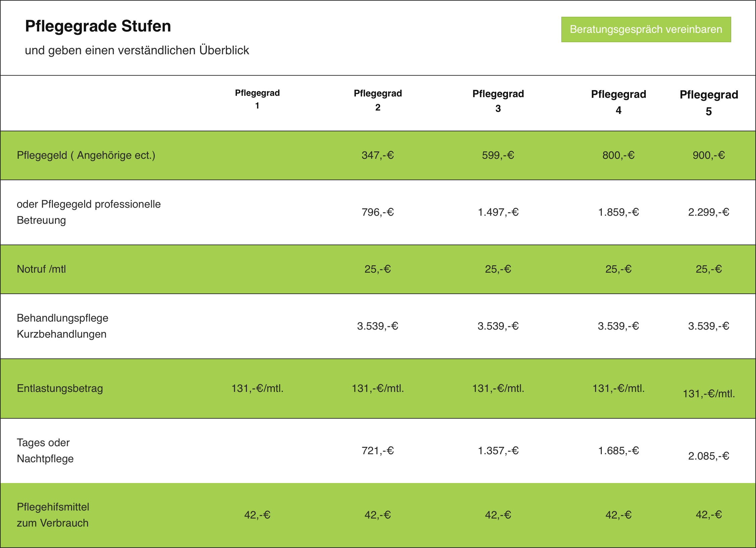Click the Notruf /mtl row label

point(42,269)
